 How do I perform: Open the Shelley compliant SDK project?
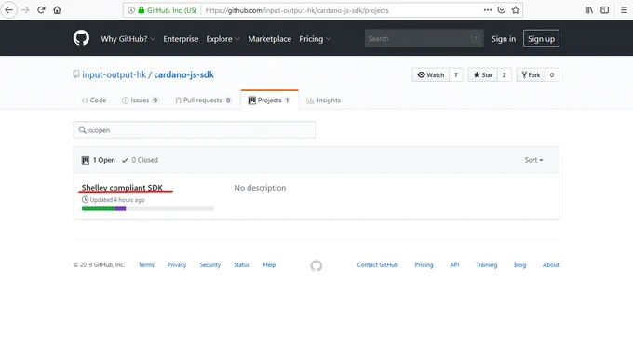(122, 188)
